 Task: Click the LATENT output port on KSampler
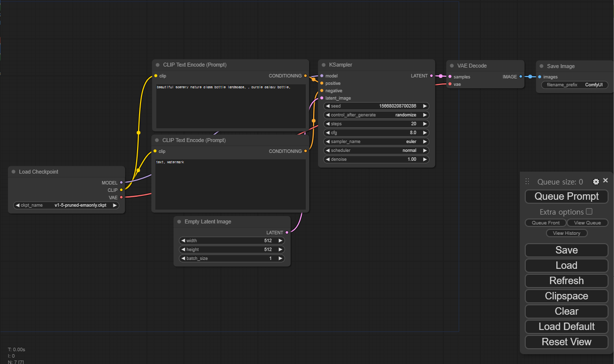pyautogui.click(x=432, y=76)
